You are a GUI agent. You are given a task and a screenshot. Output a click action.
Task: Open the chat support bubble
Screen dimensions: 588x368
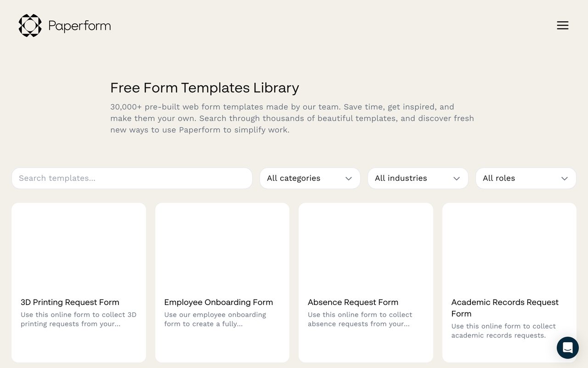click(568, 347)
